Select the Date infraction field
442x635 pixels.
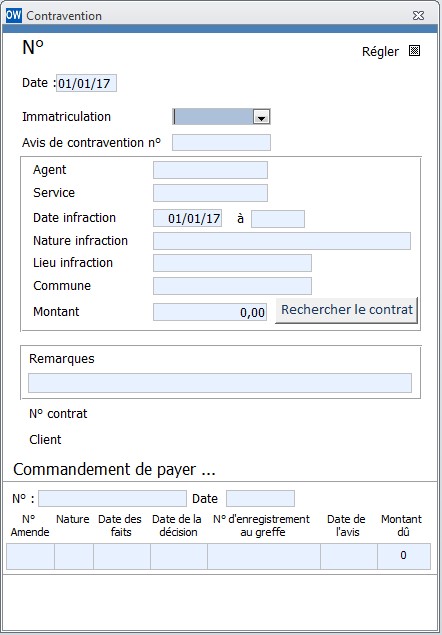click(x=188, y=219)
